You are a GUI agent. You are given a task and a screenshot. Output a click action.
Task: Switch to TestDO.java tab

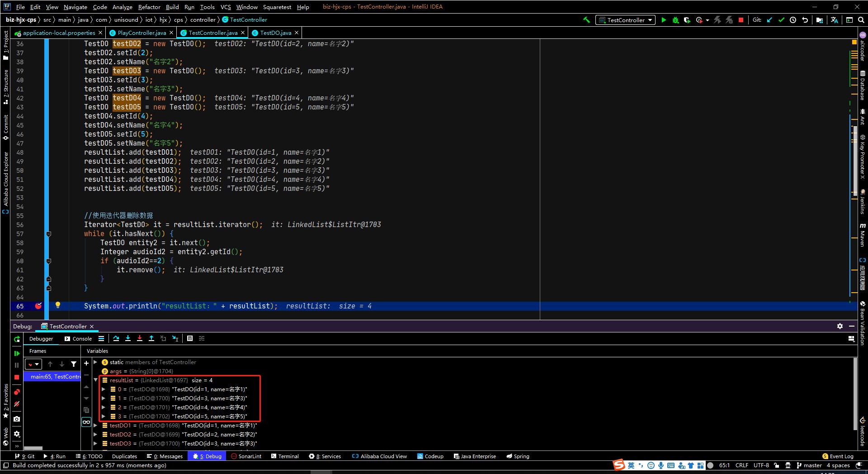pyautogui.click(x=275, y=33)
